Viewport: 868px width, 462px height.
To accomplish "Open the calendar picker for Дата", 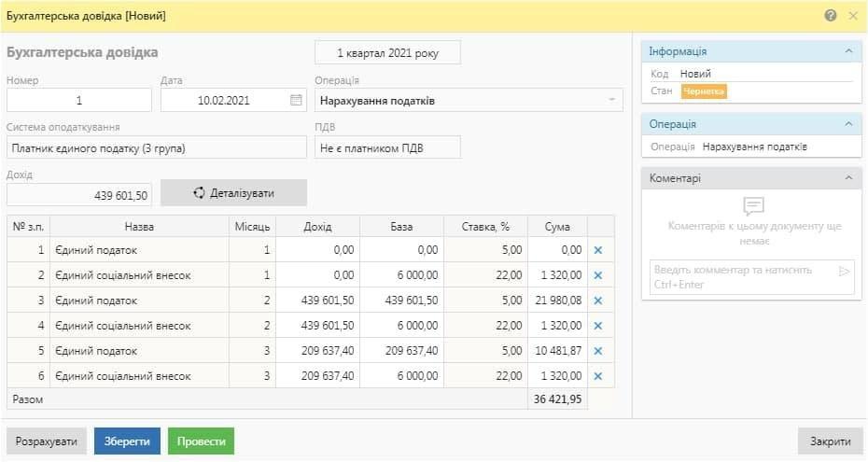I will click(296, 100).
